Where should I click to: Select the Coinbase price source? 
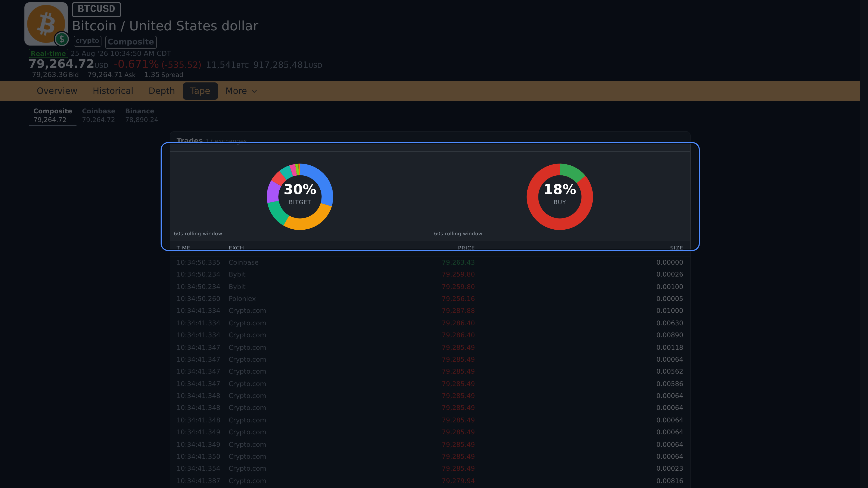tap(98, 115)
